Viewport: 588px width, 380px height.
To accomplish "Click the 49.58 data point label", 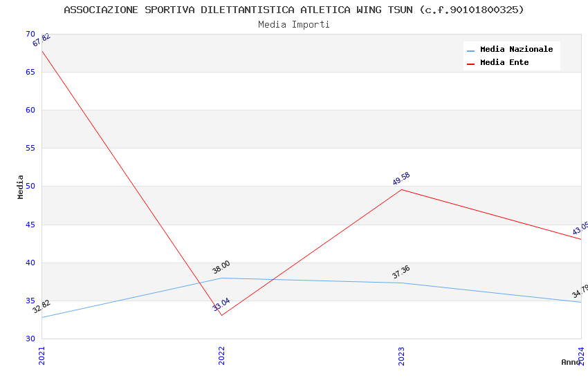I will 401,179.
